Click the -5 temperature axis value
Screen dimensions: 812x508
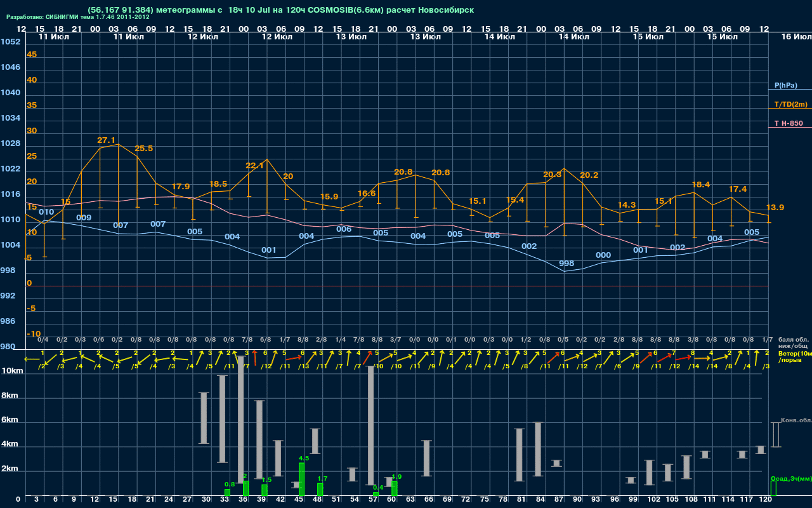31,309
